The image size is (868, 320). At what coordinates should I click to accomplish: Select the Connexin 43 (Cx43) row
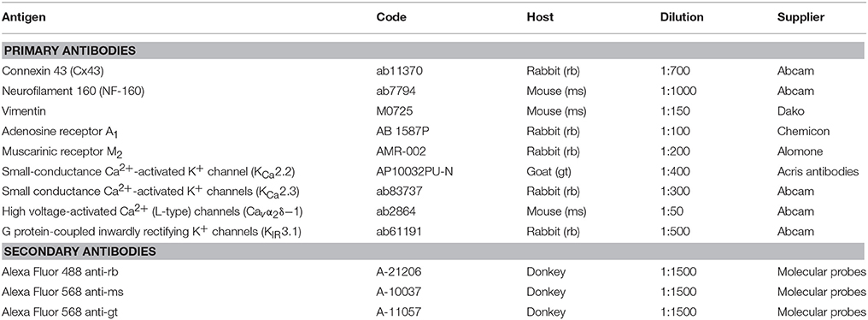(434, 71)
